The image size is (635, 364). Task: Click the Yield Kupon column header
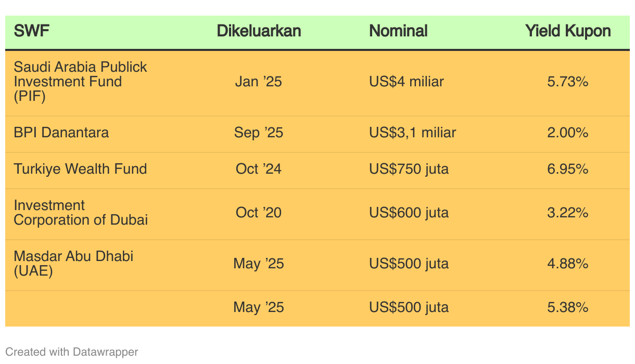567,31
